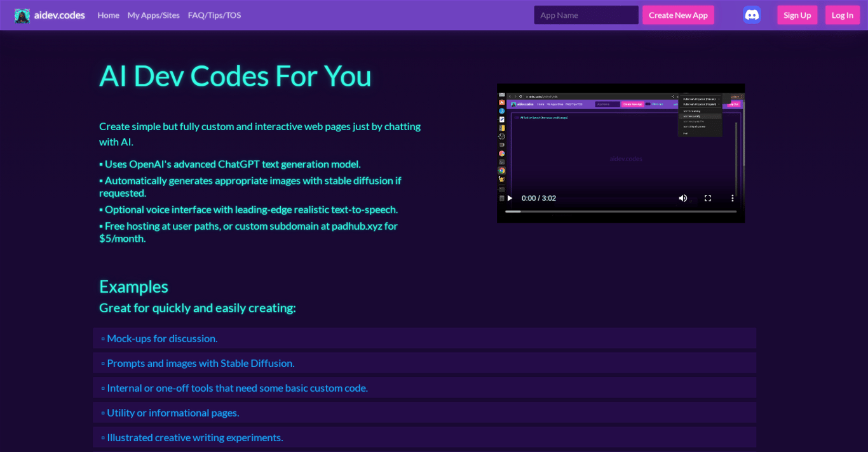The image size is (868, 452).
Task: Click the Create New App button
Action: [678, 15]
